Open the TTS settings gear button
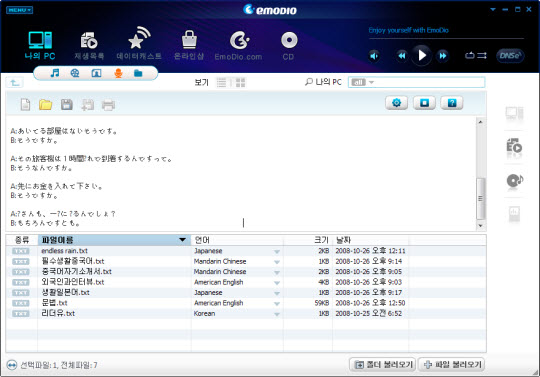540x377 pixels. [397, 103]
